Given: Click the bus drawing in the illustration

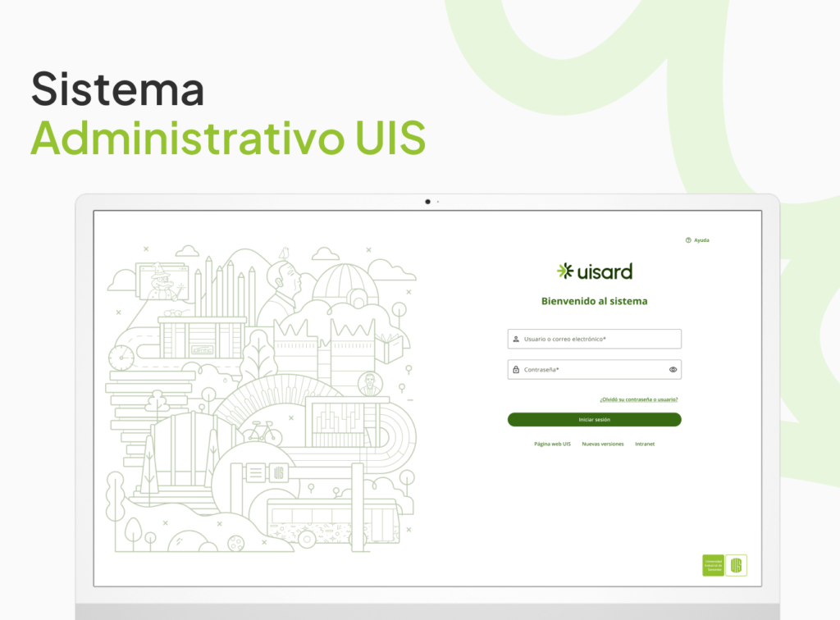Looking at the screenshot, I should (332, 522).
